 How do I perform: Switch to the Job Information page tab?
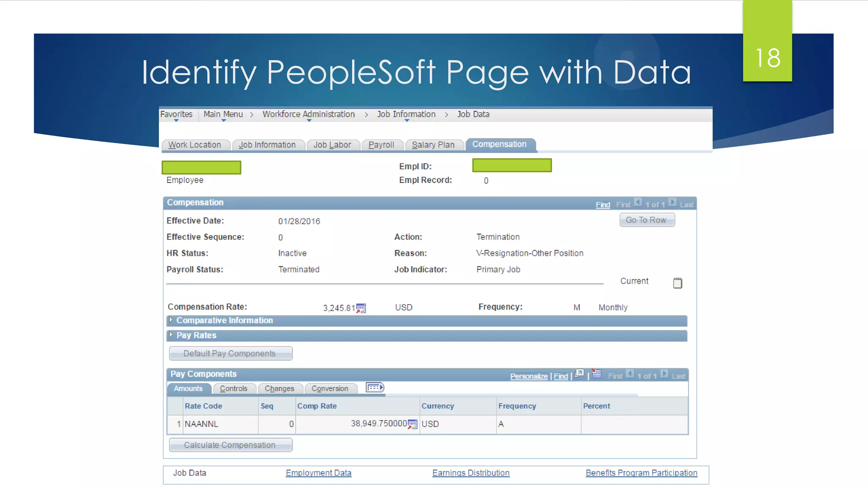pyautogui.click(x=267, y=145)
